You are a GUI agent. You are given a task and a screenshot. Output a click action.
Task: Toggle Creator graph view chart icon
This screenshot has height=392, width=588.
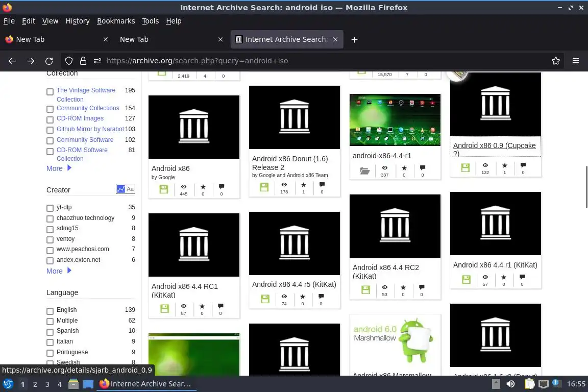(121, 189)
